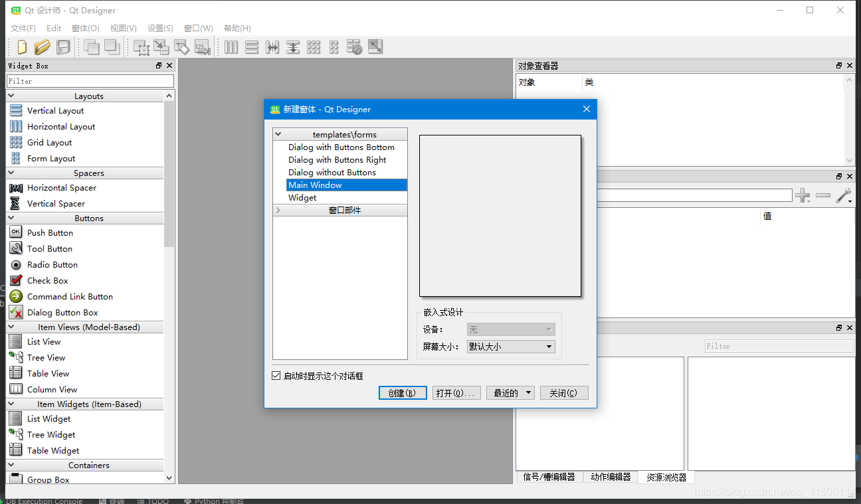Click the Break Layout toolbar icon

click(355, 47)
